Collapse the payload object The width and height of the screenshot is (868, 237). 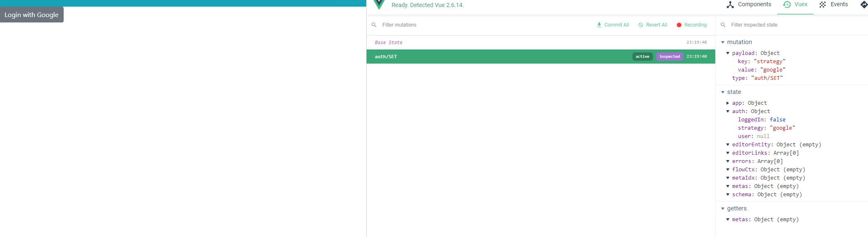coord(728,53)
